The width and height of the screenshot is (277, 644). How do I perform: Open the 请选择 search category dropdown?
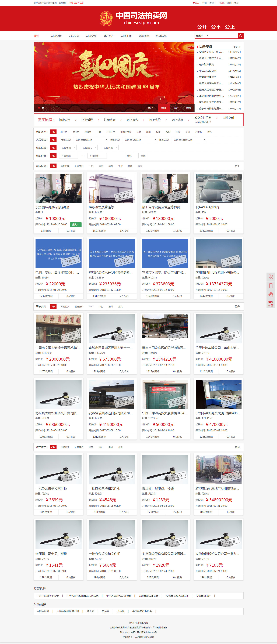[202, 36]
